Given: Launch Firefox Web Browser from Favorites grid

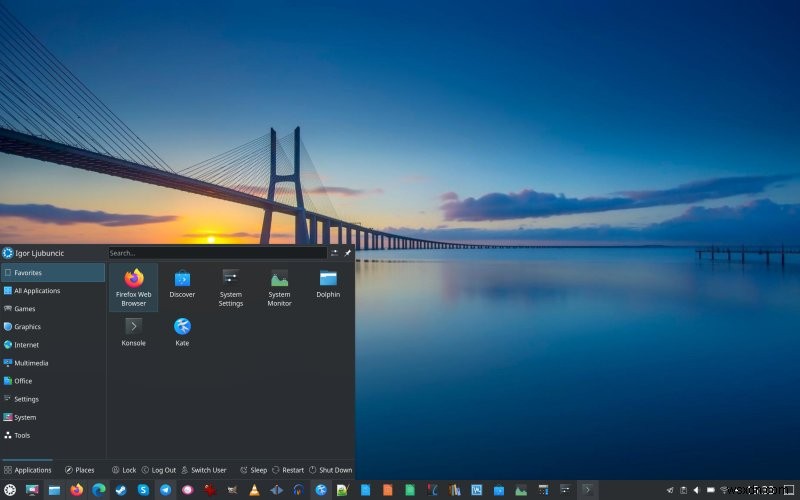Looking at the screenshot, I should [134, 287].
